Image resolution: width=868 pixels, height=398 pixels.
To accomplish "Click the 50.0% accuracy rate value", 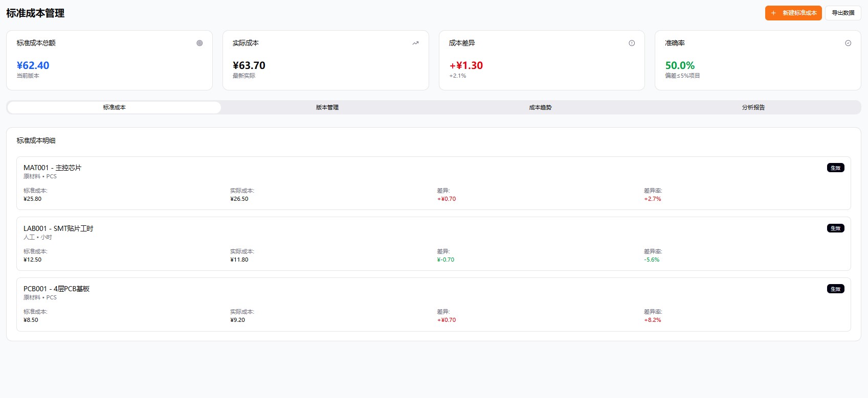I will pyautogui.click(x=680, y=65).
